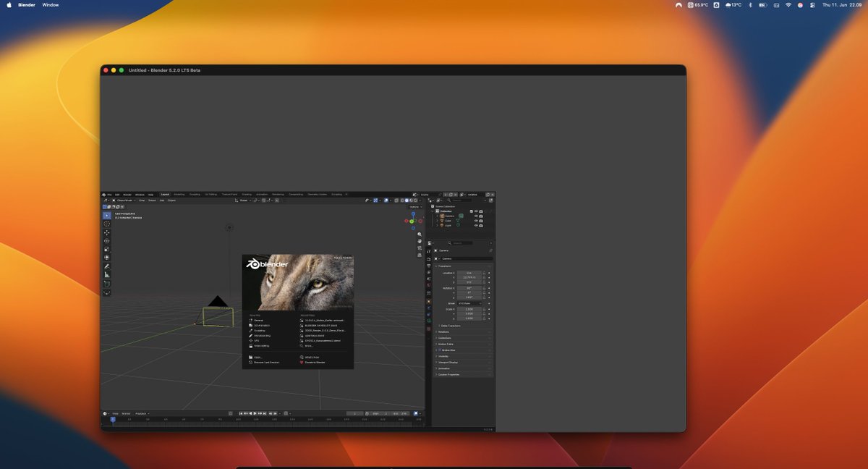
Task: Select the Add Cube tool
Action: (x=107, y=284)
